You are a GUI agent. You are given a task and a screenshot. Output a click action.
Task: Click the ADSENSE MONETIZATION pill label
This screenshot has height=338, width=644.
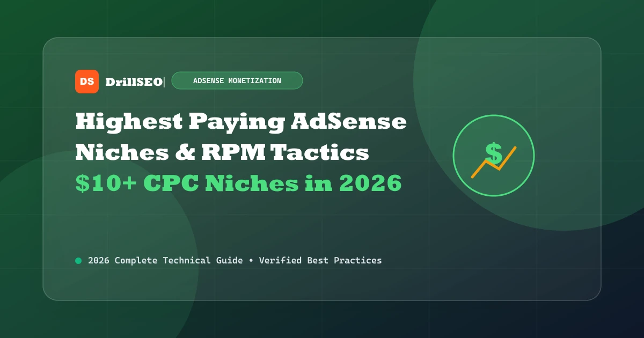237,80
